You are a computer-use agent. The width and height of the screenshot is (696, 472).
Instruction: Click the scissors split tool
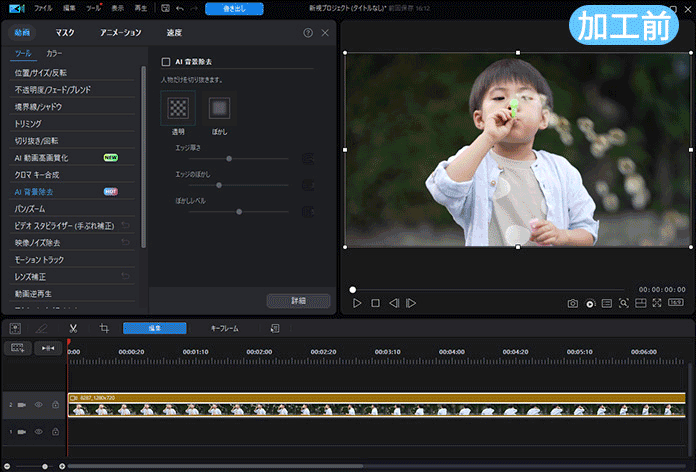click(73, 328)
